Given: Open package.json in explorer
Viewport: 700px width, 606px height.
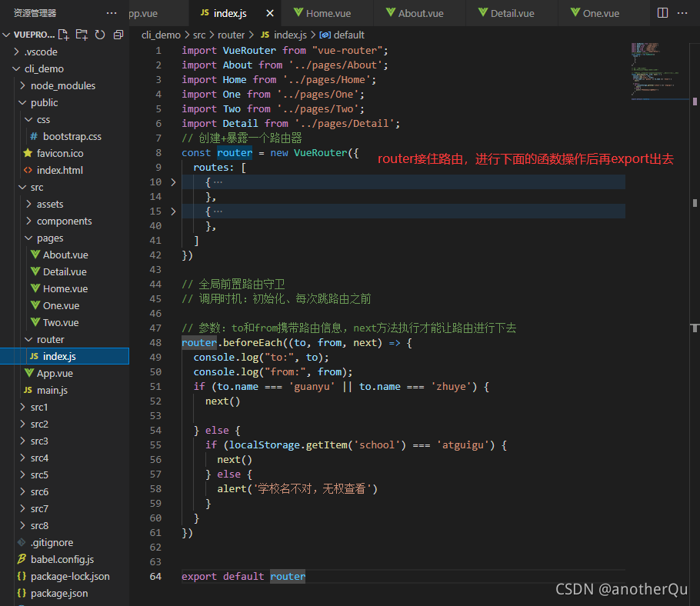Looking at the screenshot, I should [x=65, y=594].
